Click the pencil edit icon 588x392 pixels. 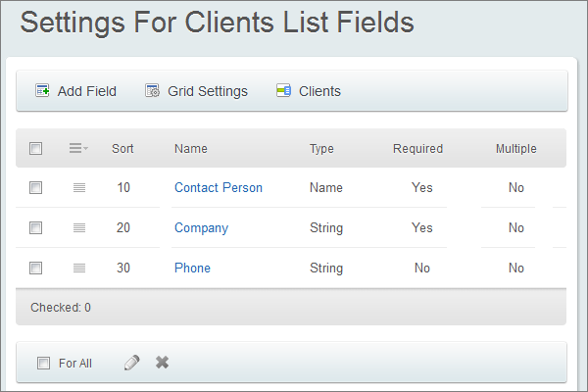coord(132,363)
